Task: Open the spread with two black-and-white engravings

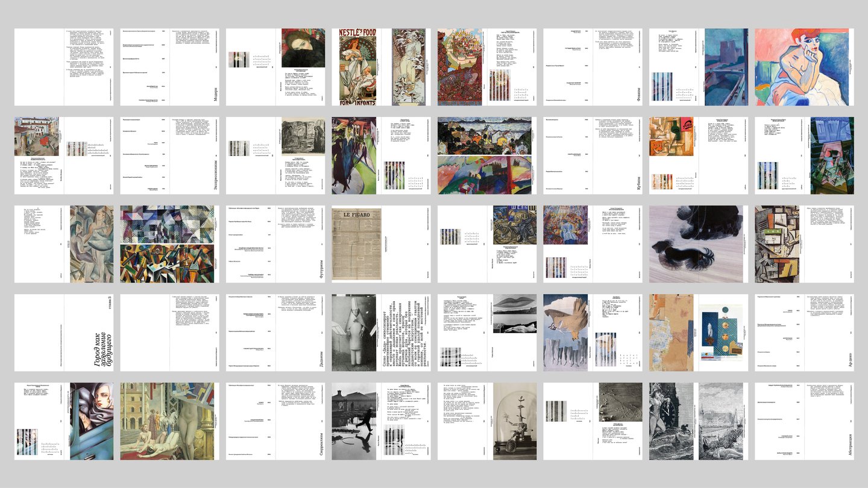Action: [699, 421]
